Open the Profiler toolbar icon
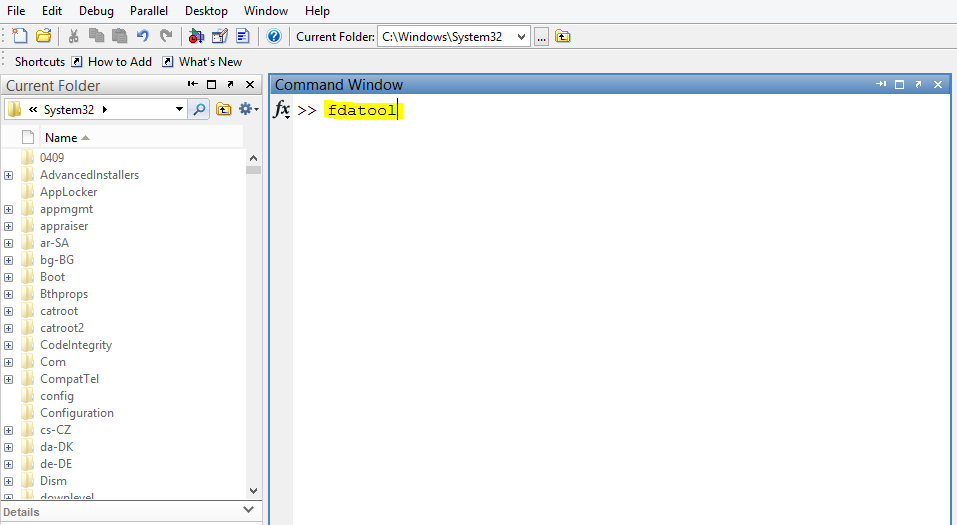Screen dimensions: 957x525 243,36
